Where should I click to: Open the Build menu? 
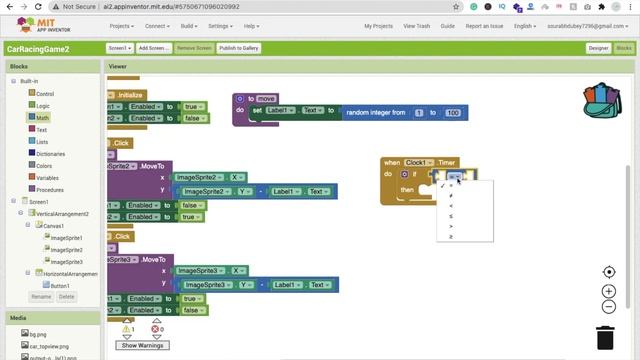[189, 26]
